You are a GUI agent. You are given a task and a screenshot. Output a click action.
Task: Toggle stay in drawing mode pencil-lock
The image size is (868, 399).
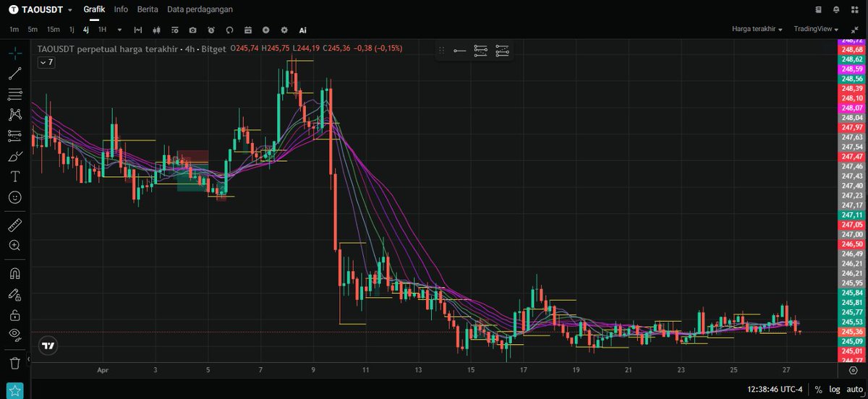(14, 294)
